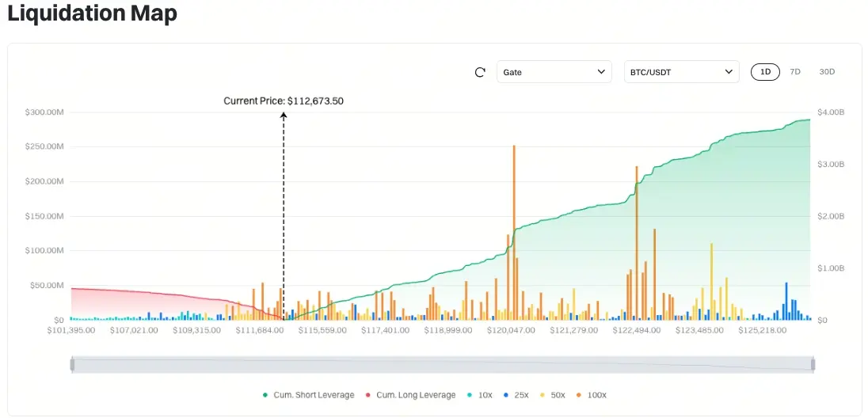
Task: Click the $123,485.00 x-axis label
Action: [x=700, y=330]
